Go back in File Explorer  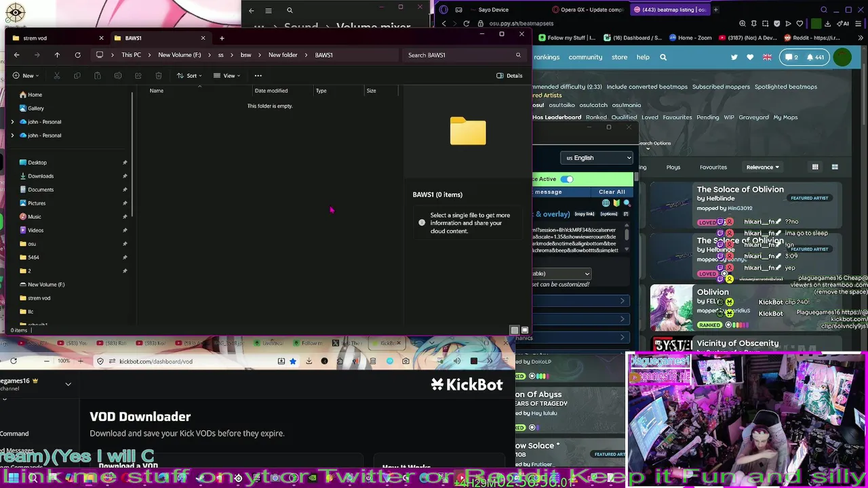click(17, 55)
